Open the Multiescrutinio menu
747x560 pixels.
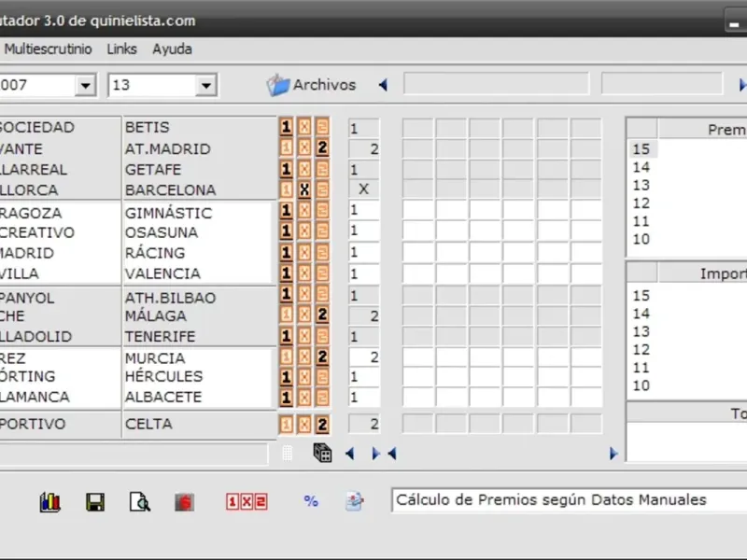coord(48,49)
